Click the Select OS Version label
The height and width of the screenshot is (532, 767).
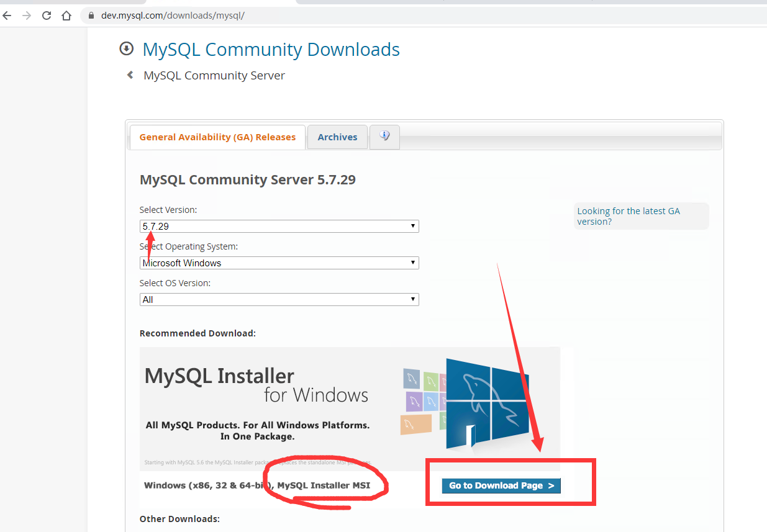pos(175,283)
